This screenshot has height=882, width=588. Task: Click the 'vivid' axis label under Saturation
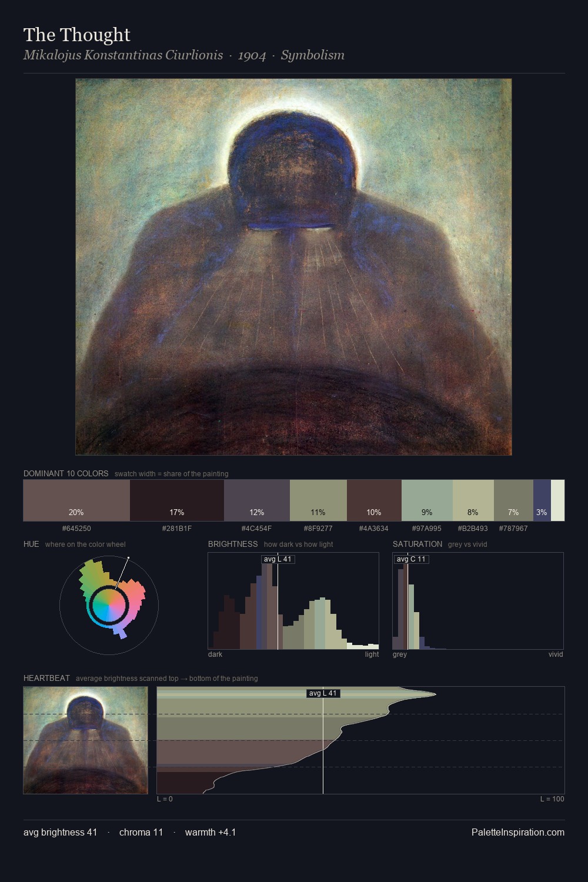click(556, 654)
